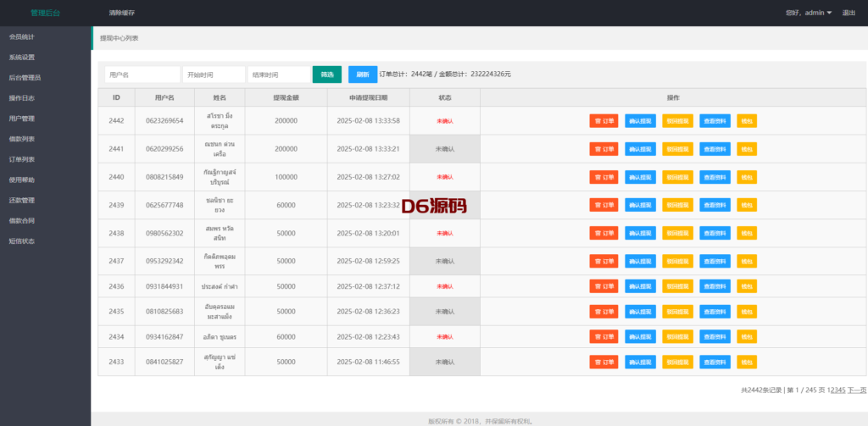This screenshot has height=426, width=868.
Task: Click the 订单 trash button for ID 2442
Action: (604, 121)
